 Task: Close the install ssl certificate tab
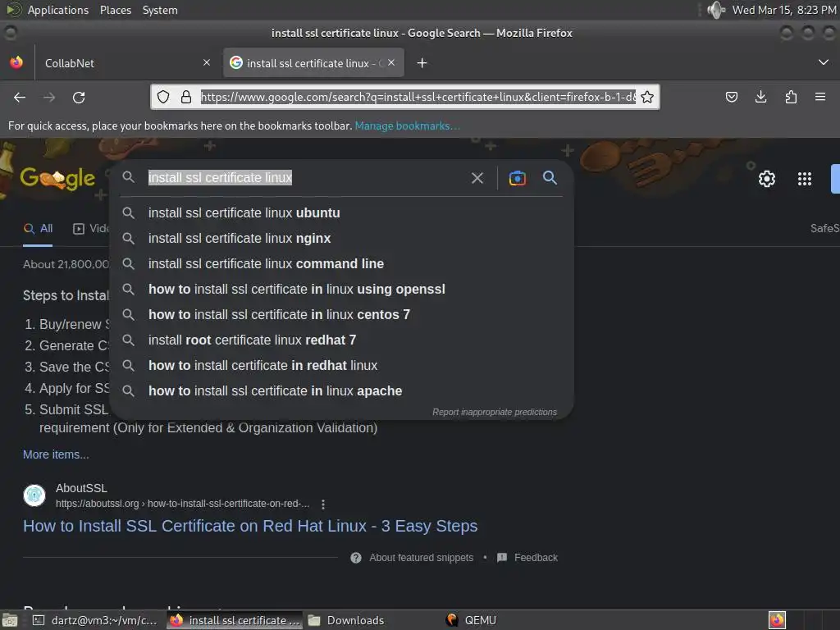(x=391, y=62)
